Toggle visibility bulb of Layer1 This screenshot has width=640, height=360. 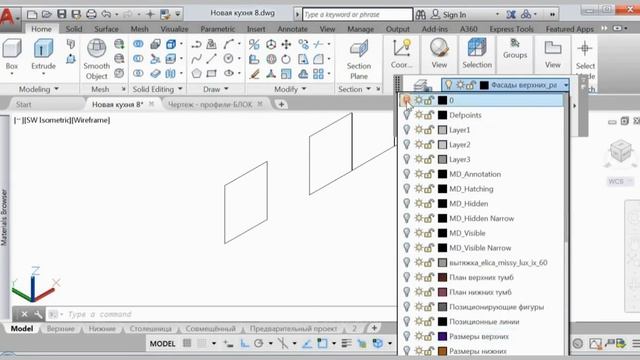coord(407,130)
